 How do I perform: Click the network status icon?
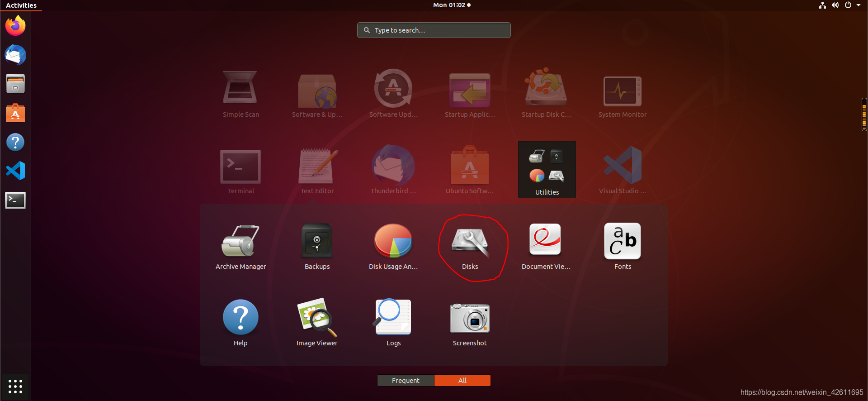click(x=822, y=5)
